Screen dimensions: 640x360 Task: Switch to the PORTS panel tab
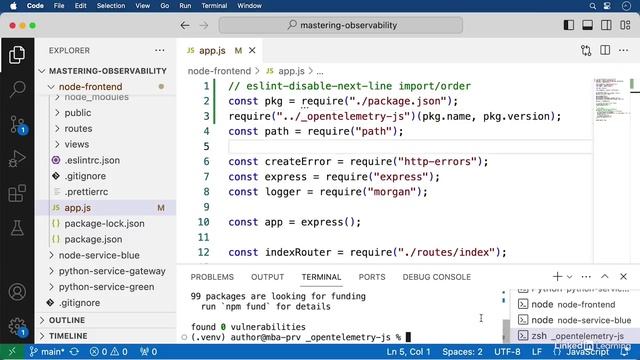click(372, 277)
